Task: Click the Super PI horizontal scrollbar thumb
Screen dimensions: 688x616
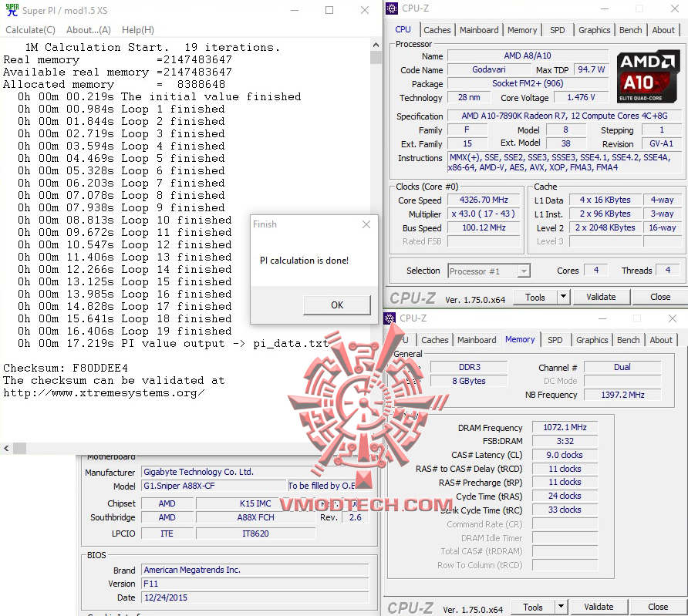Action: coord(20,448)
